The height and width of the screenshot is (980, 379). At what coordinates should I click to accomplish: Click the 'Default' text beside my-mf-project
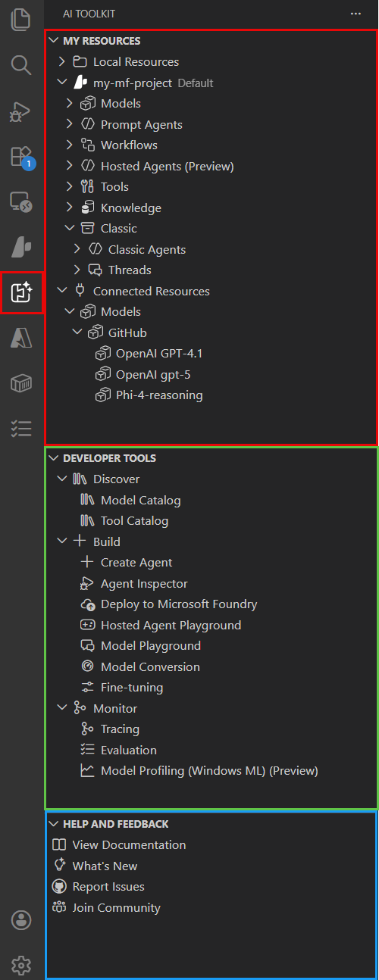click(196, 83)
